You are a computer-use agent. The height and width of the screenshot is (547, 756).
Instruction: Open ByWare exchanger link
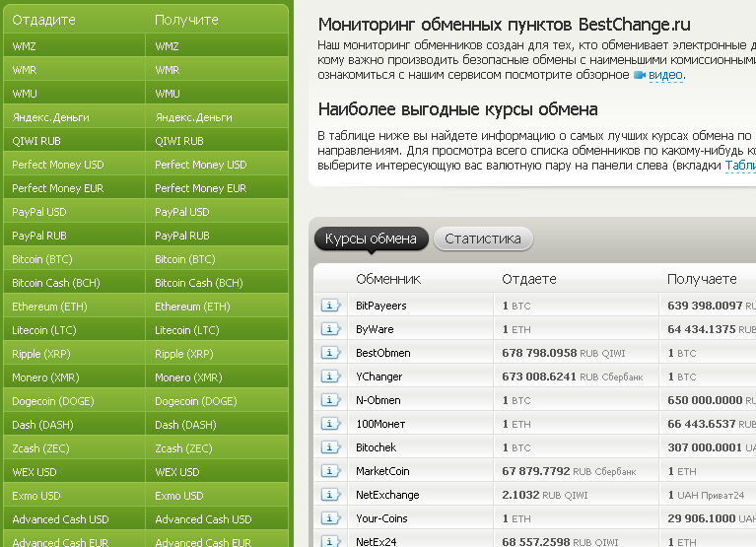tap(375, 329)
